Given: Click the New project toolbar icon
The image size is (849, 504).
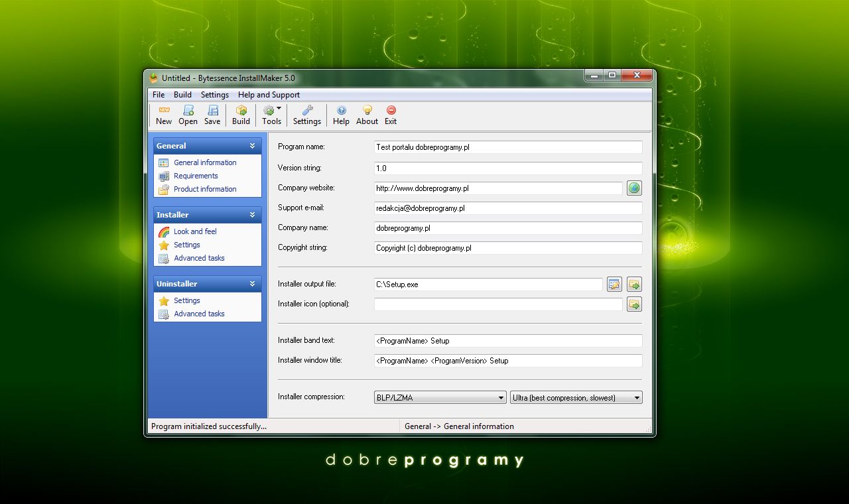Looking at the screenshot, I should point(164,110).
